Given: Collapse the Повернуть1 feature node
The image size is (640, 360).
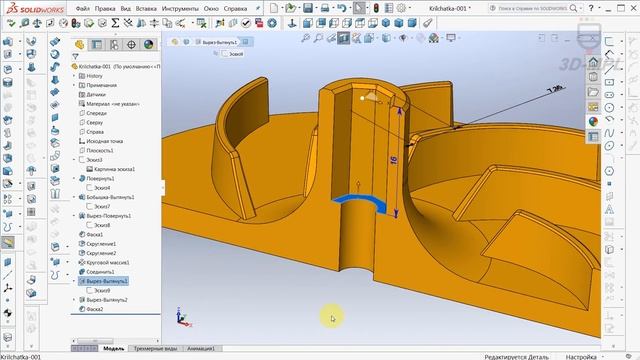Looking at the screenshot, I should pos(74,178).
